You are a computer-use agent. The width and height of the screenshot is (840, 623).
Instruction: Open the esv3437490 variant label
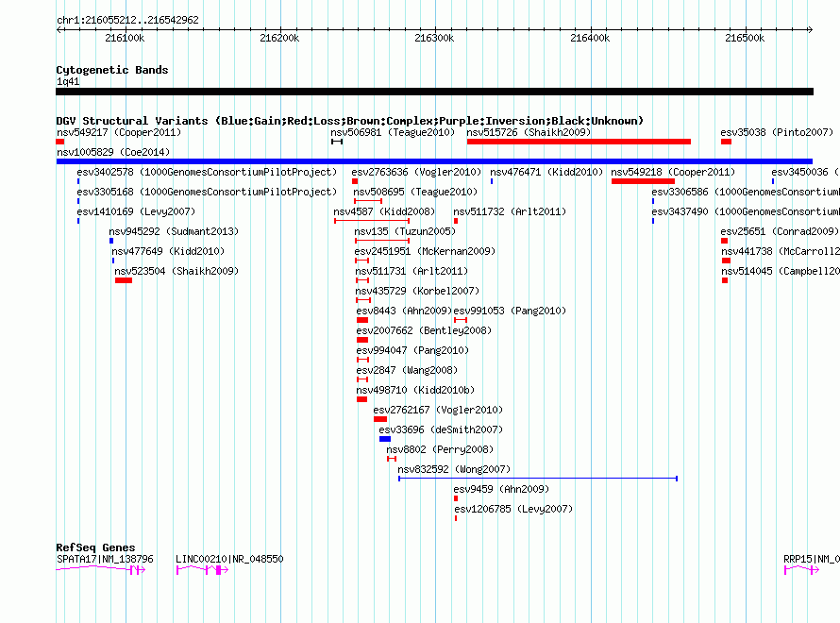point(746,211)
